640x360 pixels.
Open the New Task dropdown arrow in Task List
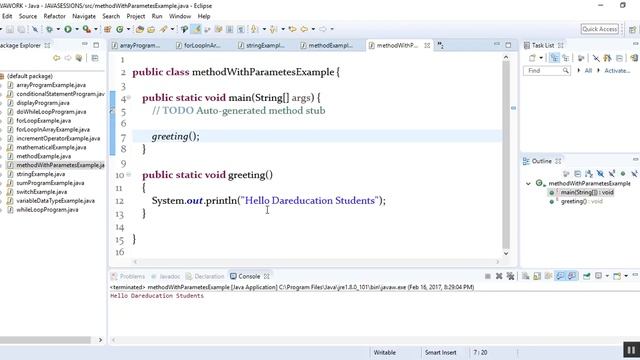click(541, 58)
